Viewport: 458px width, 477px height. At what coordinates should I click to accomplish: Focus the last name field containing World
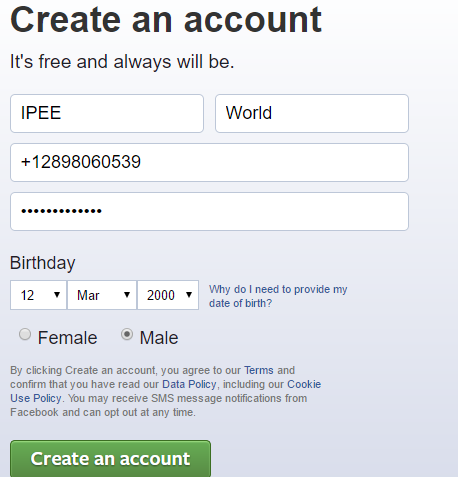312,113
